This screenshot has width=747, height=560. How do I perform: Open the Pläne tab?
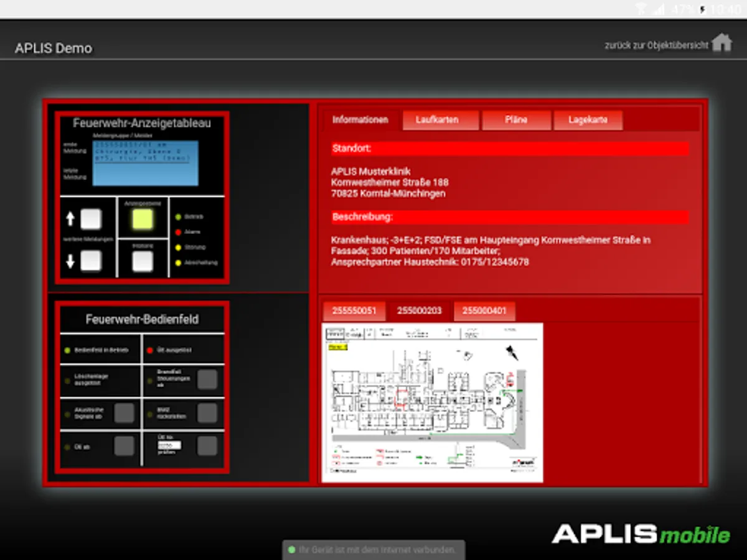(517, 120)
